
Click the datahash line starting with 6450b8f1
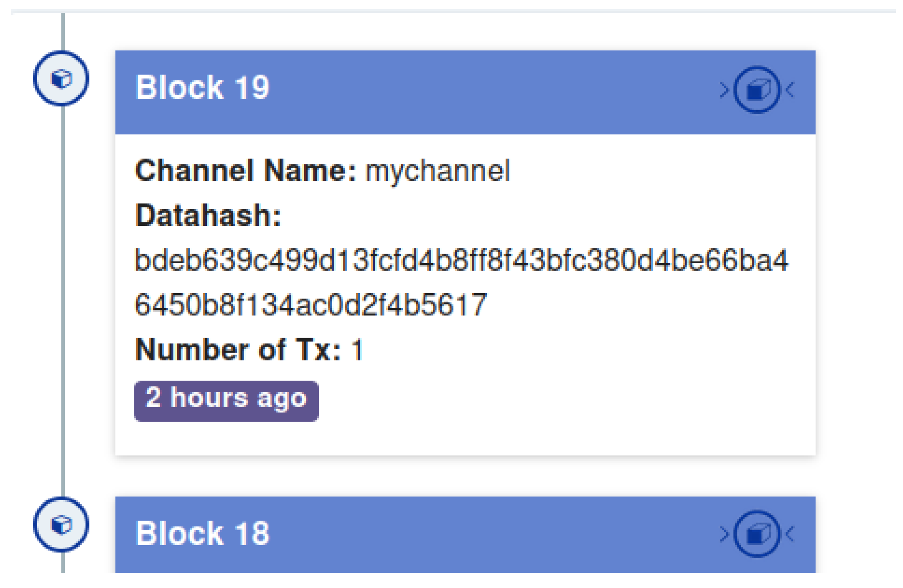(310, 305)
